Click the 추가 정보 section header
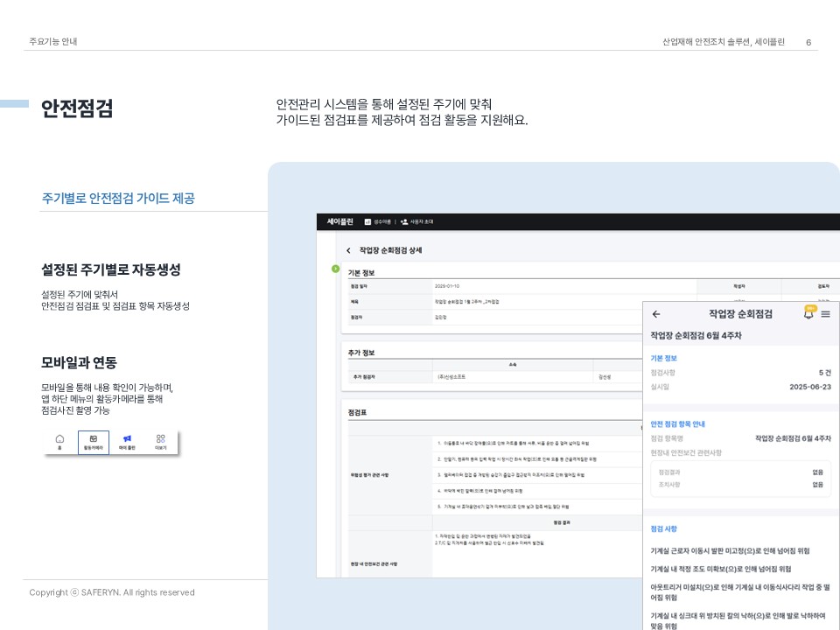This screenshot has height=630, width=840. 361,353
